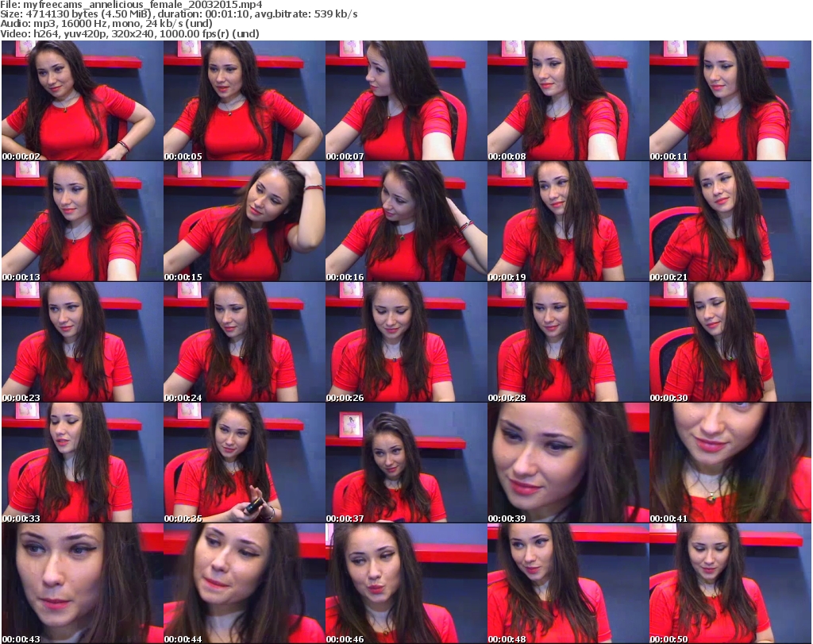Click the 'Size: 4714130 bytes' header line
The image size is (813, 644).
tap(179, 14)
